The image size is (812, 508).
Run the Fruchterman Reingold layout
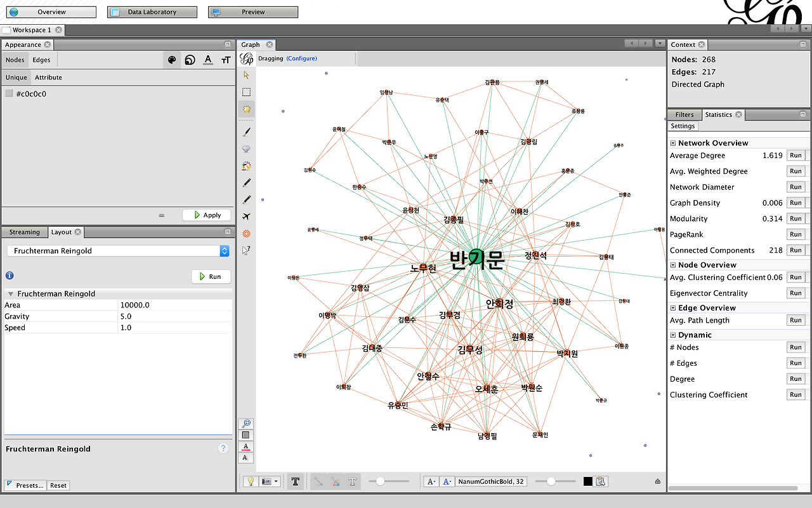[211, 276]
